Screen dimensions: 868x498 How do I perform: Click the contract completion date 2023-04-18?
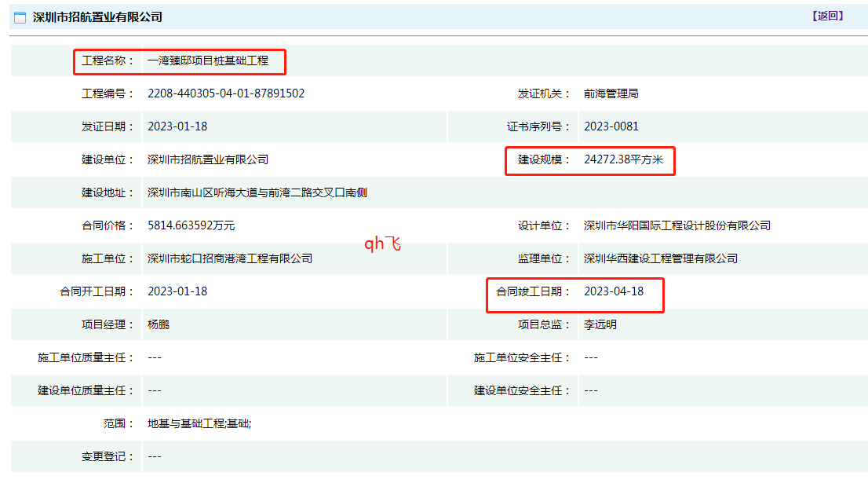coord(613,291)
